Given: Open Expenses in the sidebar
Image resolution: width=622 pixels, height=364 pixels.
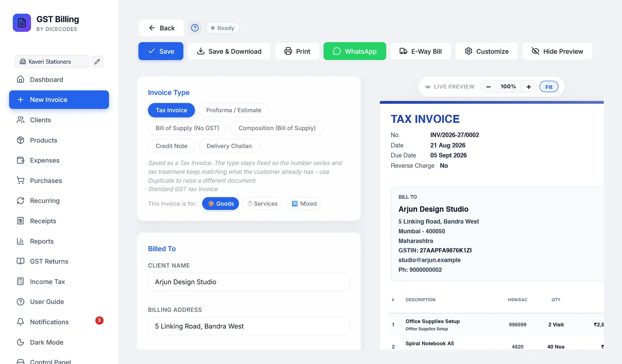Looking at the screenshot, I should [59, 160].
